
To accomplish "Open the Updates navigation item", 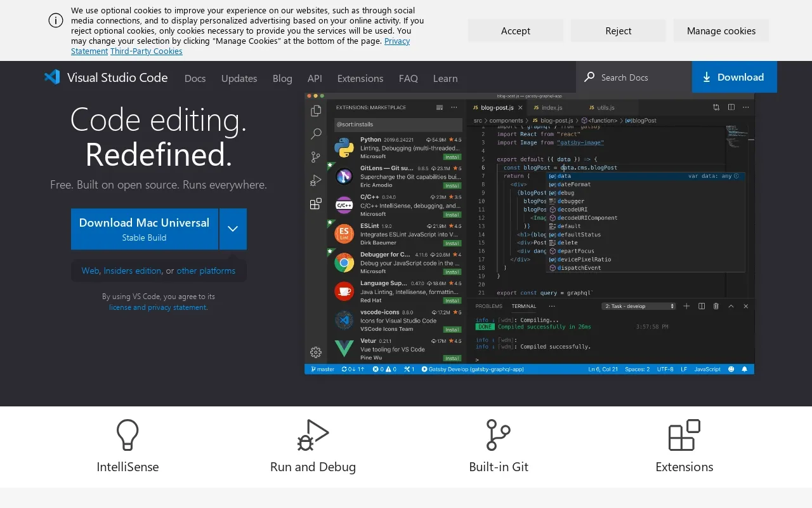I will [239, 78].
